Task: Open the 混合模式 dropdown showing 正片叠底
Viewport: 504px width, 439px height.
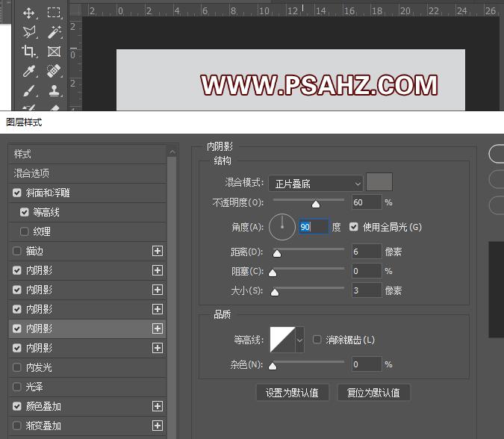Action: (316, 184)
